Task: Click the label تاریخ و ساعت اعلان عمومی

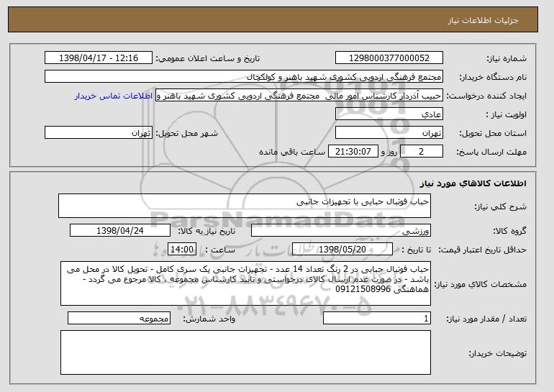Action: point(208,58)
